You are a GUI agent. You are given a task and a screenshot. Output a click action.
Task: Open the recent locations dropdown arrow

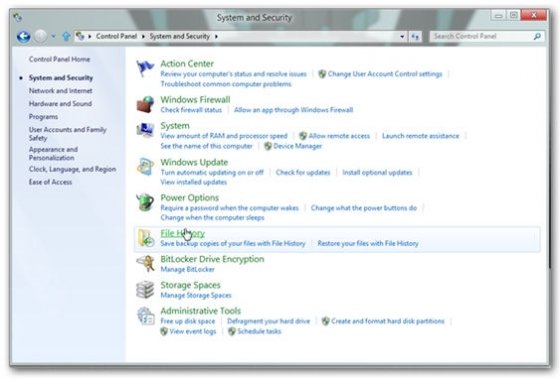54,36
